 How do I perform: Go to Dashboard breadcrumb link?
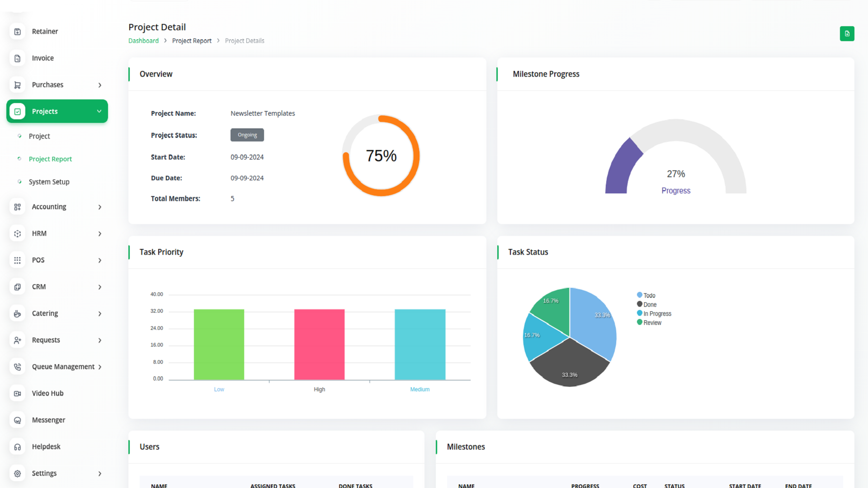[143, 41]
